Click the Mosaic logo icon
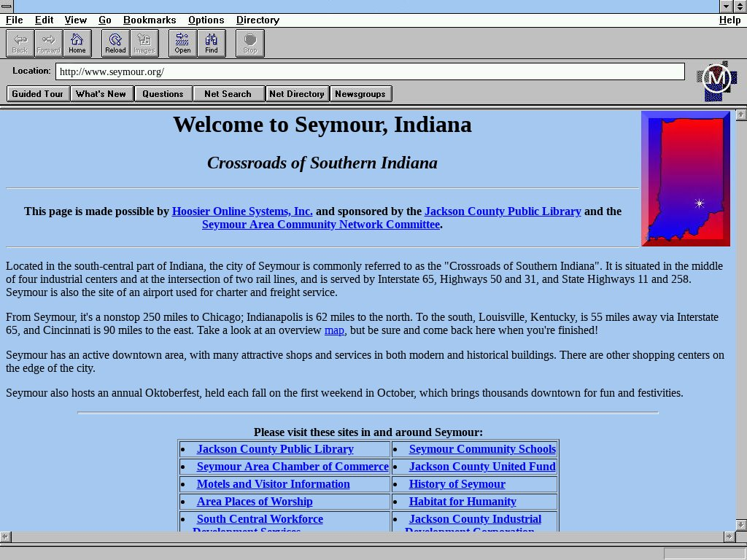The width and height of the screenshot is (747, 560). 716,79
